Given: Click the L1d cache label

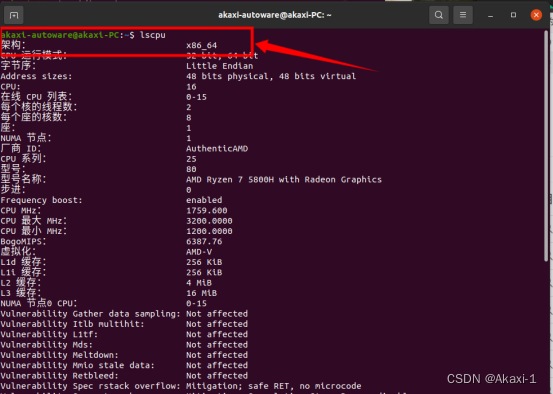Looking at the screenshot, I should tap(23, 262).
